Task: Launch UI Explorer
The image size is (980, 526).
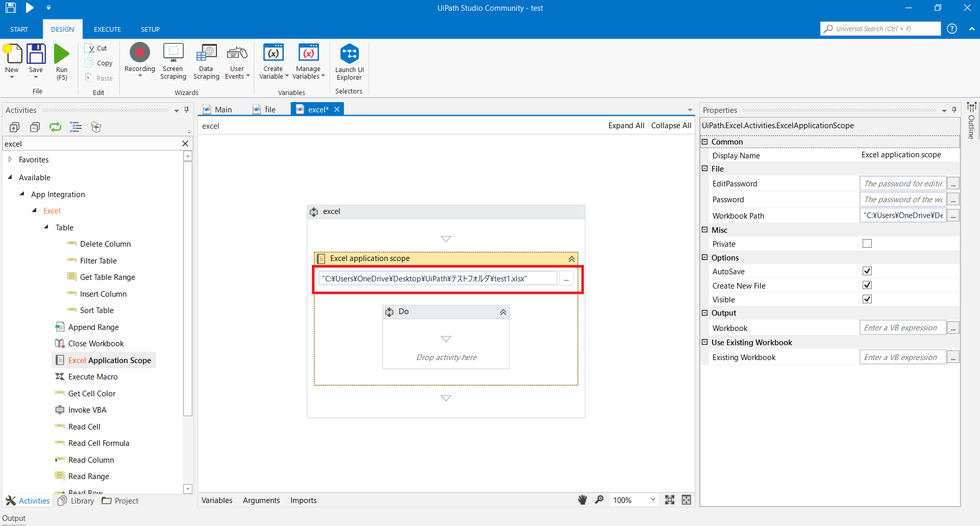Action: click(350, 53)
